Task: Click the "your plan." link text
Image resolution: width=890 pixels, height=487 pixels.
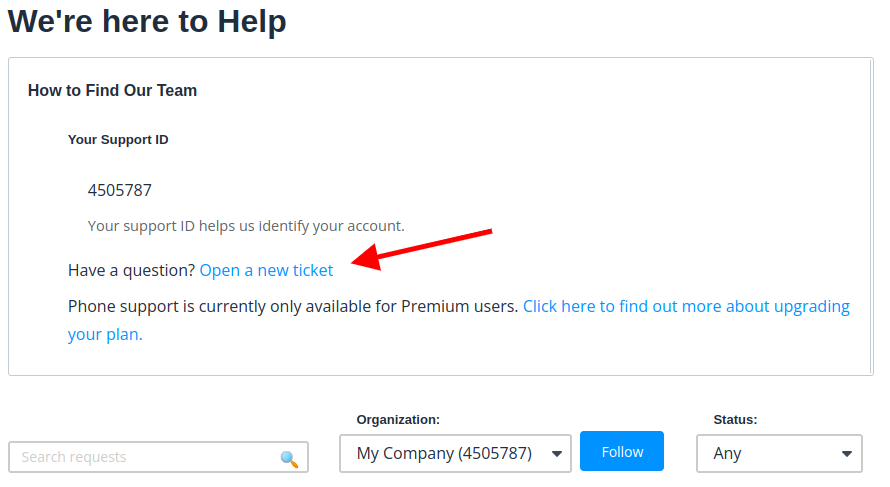Action: point(105,335)
